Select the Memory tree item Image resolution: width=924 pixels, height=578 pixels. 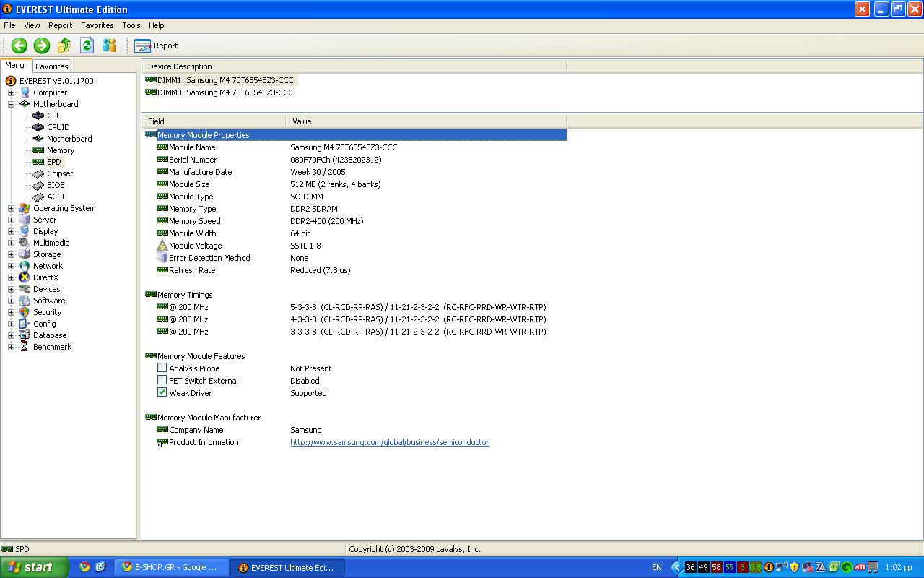pos(61,150)
